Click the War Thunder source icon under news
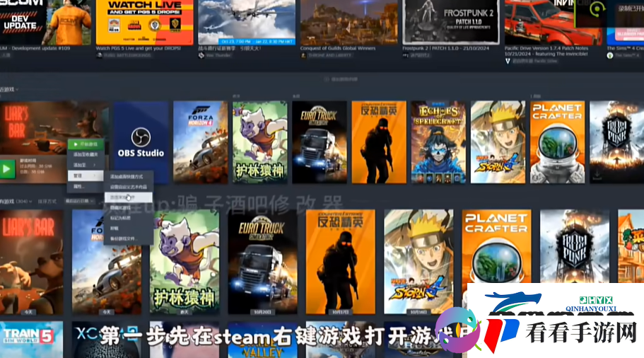644x358 pixels. 201,55
